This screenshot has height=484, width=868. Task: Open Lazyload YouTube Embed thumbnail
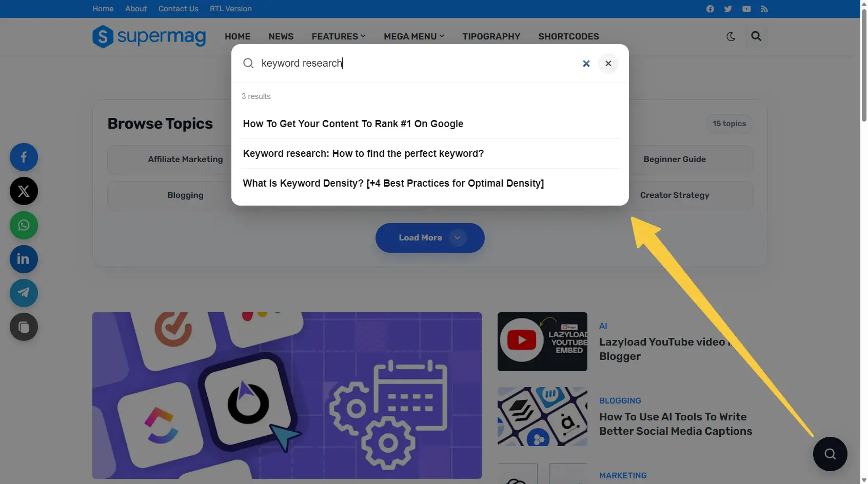point(542,341)
